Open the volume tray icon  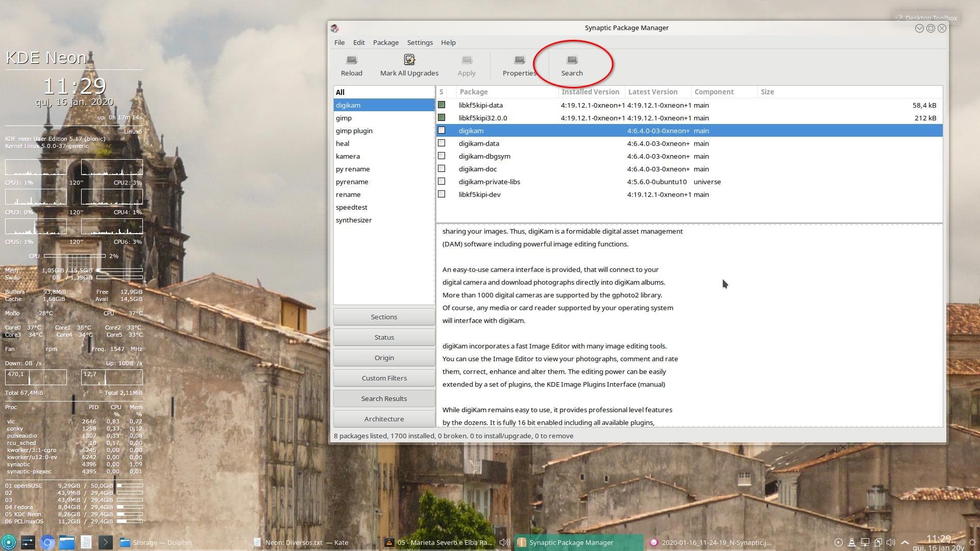[891, 542]
